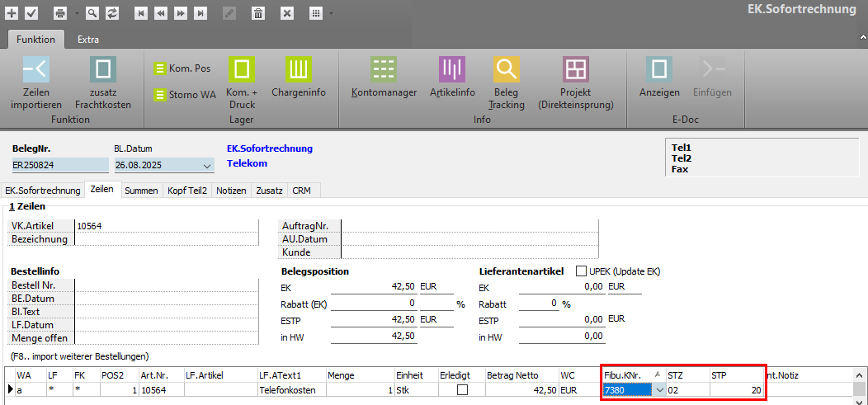The image size is (868, 405).
Task: Click the row selector arrow of row 1
Action: tap(9, 390)
